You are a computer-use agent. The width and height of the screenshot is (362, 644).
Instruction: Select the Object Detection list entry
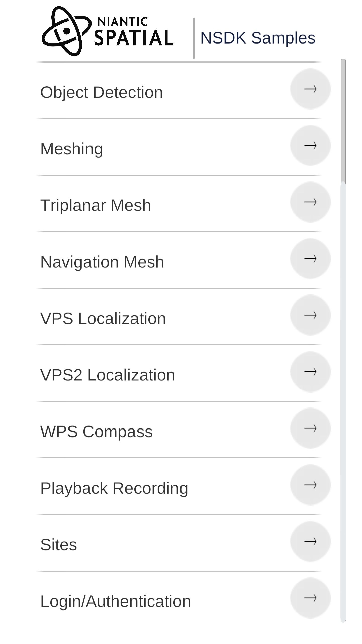click(x=102, y=92)
